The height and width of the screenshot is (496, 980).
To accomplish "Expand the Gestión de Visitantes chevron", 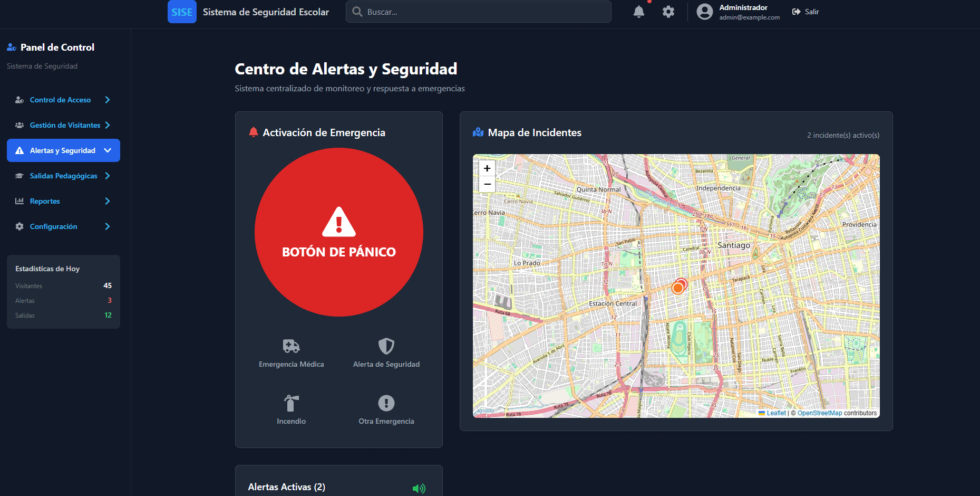I will [x=108, y=125].
